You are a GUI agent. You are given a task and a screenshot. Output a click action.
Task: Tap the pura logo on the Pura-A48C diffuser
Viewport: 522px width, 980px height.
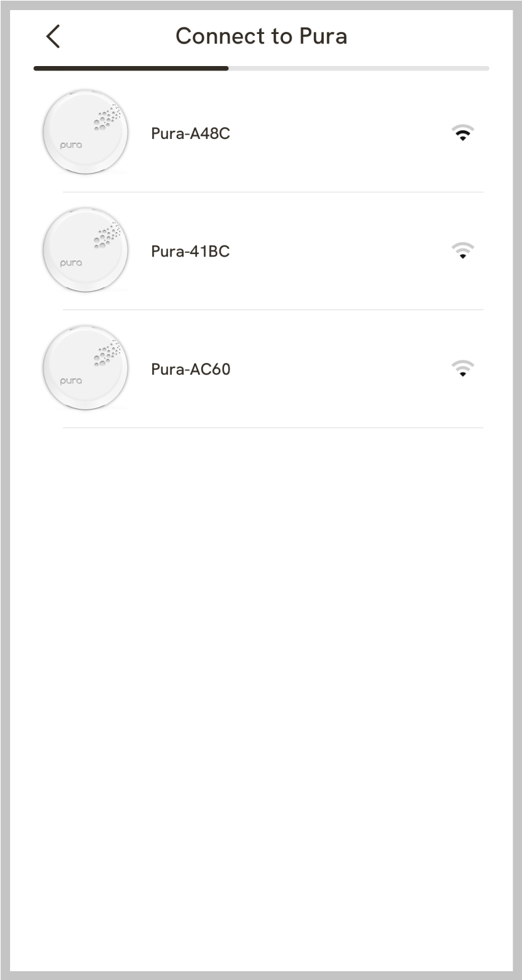[71, 145]
